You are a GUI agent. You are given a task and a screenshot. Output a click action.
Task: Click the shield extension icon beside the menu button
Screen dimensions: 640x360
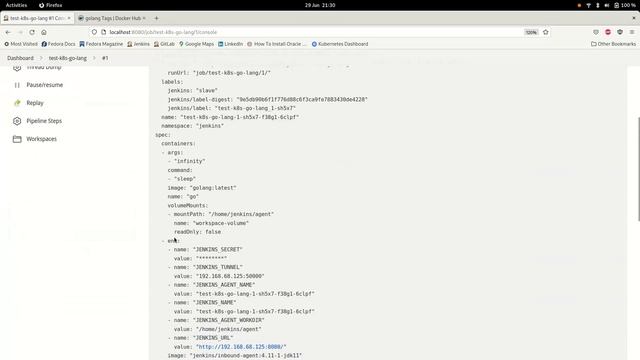click(620, 32)
